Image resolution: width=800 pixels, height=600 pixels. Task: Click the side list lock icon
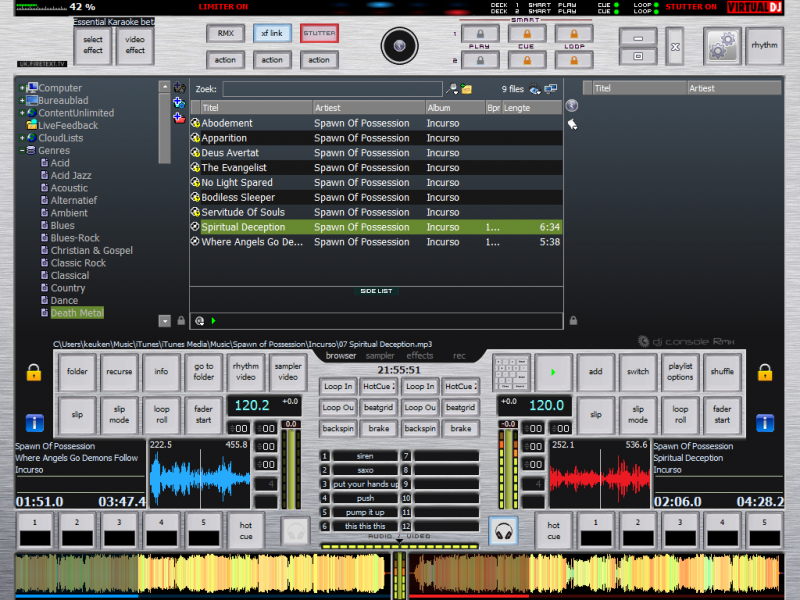coord(573,320)
